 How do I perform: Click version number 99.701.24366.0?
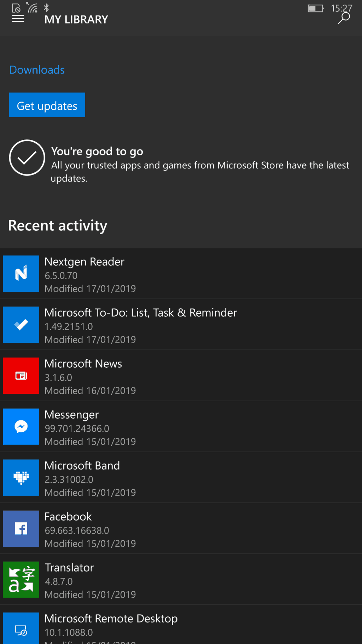coord(77,429)
